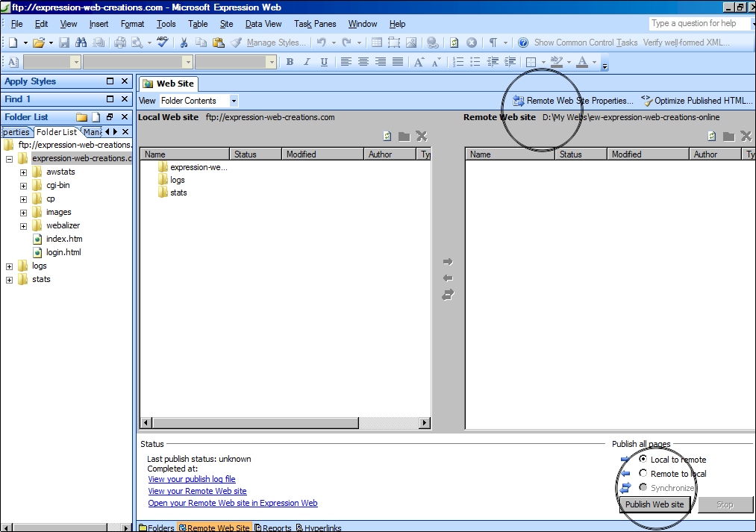This screenshot has height=532, width=756.
Task: Switch to the Folders view tab
Action: (157, 528)
